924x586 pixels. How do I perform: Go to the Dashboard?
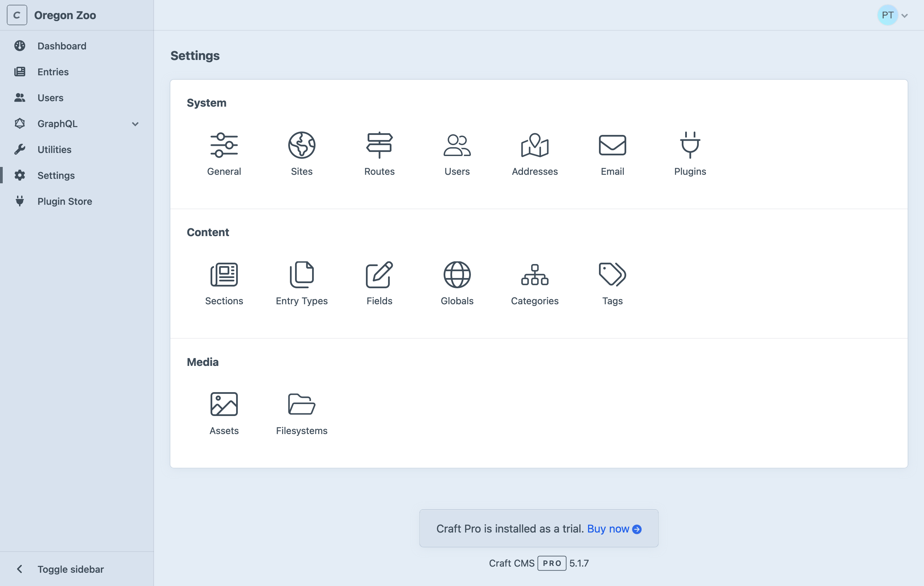coord(62,46)
